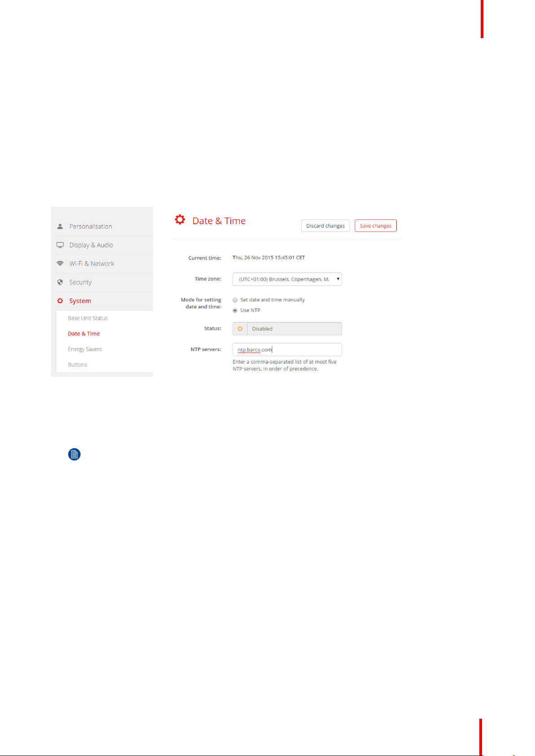Click the Time zone label
535x756 pixels.
point(208,279)
